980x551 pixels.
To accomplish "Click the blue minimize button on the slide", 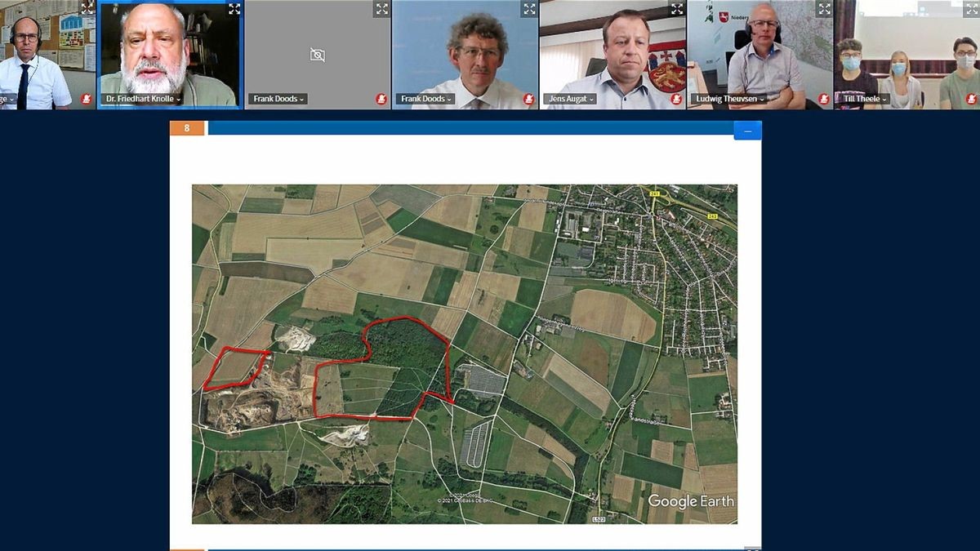I will click(x=747, y=131).
